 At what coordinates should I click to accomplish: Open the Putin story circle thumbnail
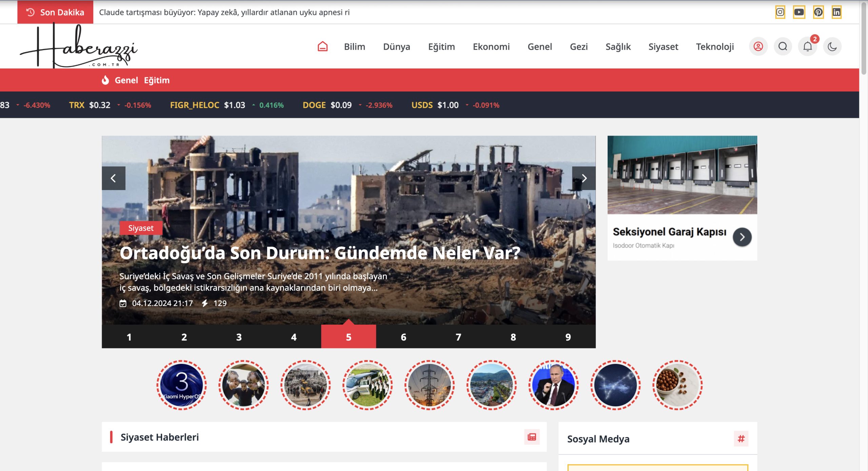pyautogui.click(x=553, y=385)
